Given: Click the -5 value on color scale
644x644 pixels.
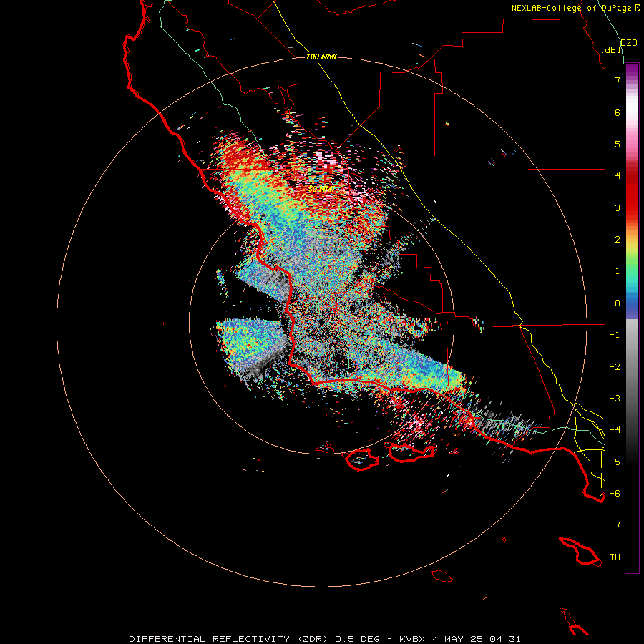Looking at the screenshot, I should (x=615, y=462).
